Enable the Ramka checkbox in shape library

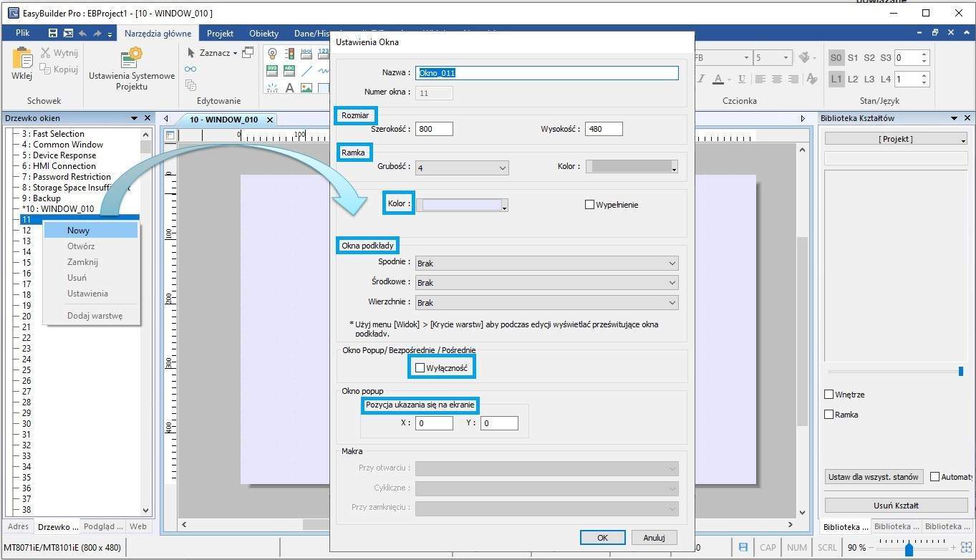point(828,415)
